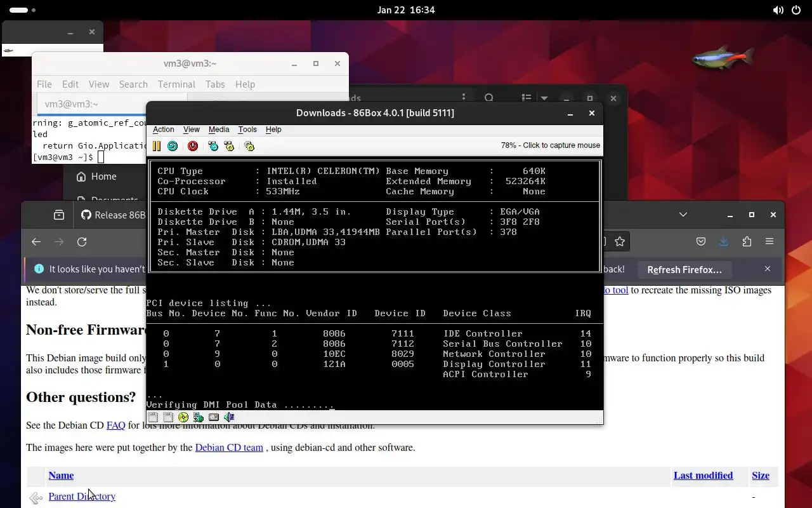The height and width of the screenshot is (508, 812).
Task: Send Ctrl+Alt+Esc via the 86Box toolbar icon
Action: click(x=229, y=146)
